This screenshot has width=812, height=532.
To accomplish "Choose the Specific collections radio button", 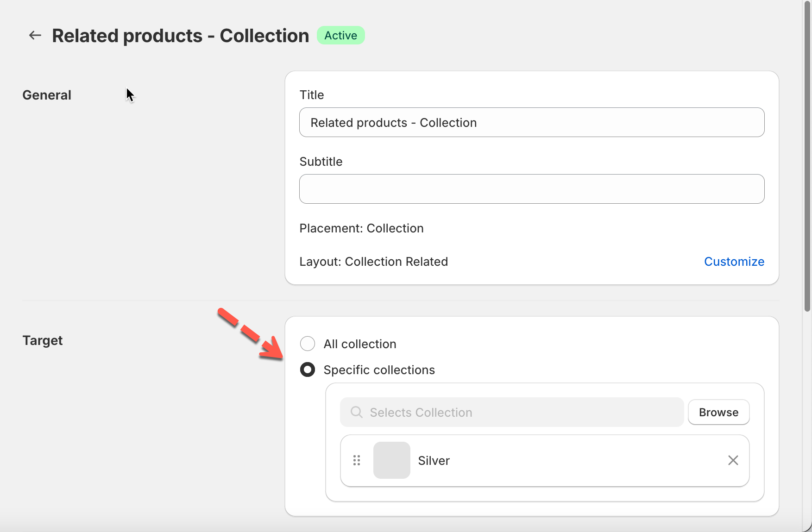I will click(308, 369).
